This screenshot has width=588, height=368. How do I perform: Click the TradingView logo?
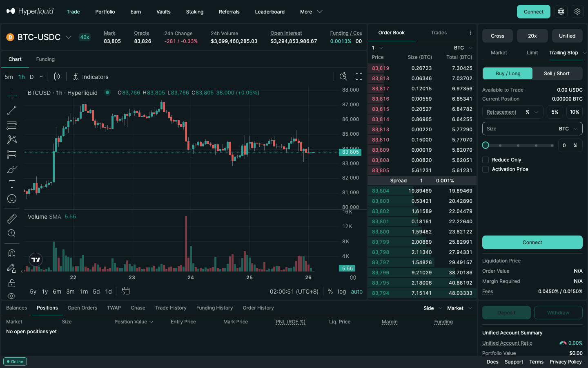[x=36, y=260]
